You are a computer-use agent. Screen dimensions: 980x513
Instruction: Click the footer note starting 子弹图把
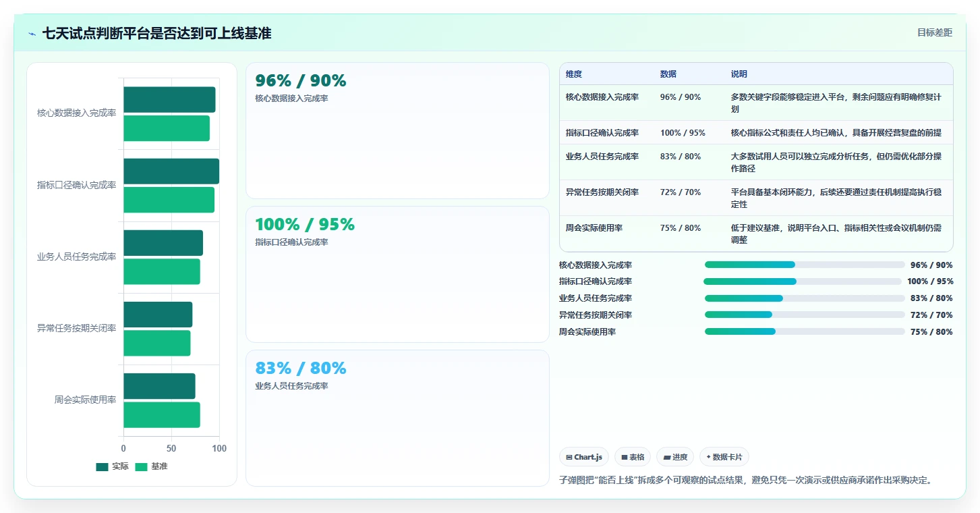click(x=746, y=480)
